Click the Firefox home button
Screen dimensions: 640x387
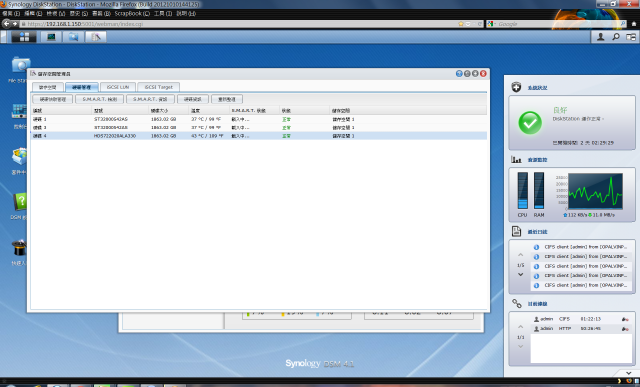pyautogui.click(x=634, y=24)
